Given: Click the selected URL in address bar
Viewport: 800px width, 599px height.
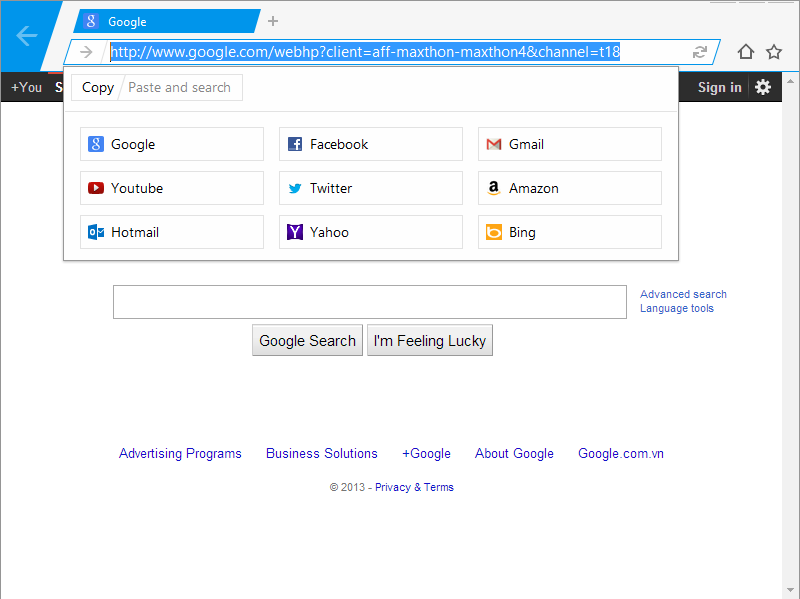Looking at the screenshot, I should [x=365, y=52].
